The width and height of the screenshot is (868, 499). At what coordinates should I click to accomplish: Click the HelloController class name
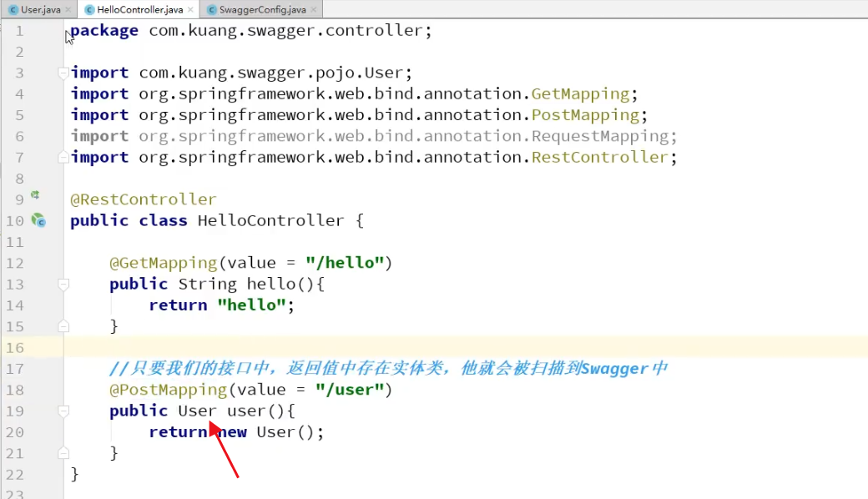(270, 221)
